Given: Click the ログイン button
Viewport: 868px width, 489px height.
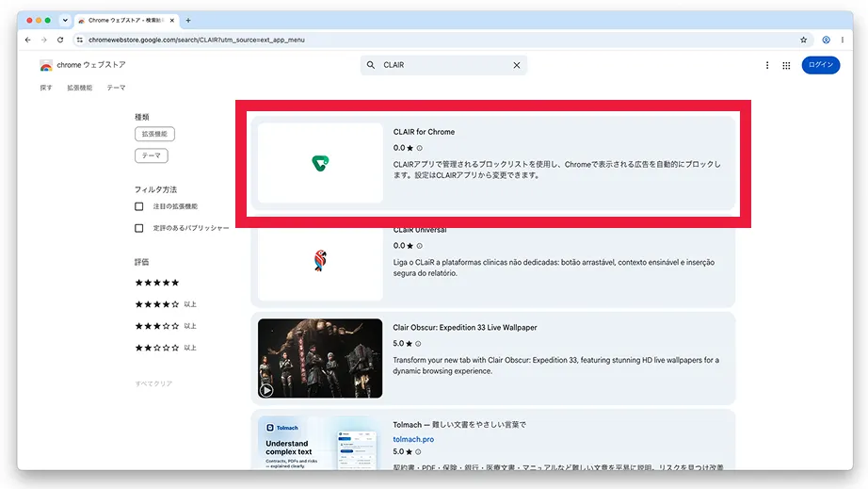Looking at the screenshot, I should (820, 65).
